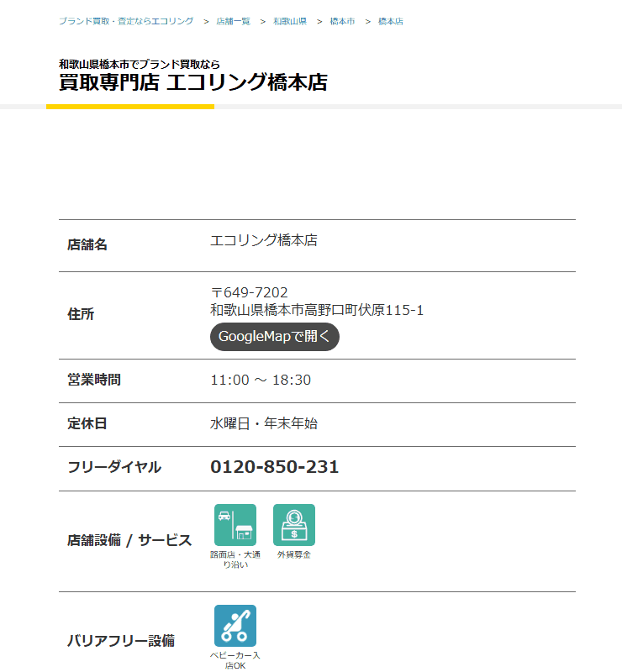The width and height of the screenshot is (622, 672).
Task: Click the ベビーカー入店OK stroller icon
Action: point(235,626)
